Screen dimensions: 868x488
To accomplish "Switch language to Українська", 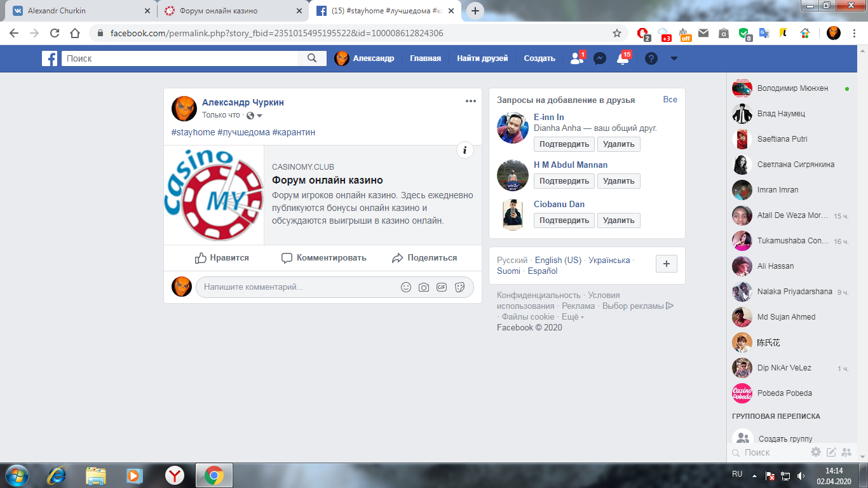I will pos(609,260).
